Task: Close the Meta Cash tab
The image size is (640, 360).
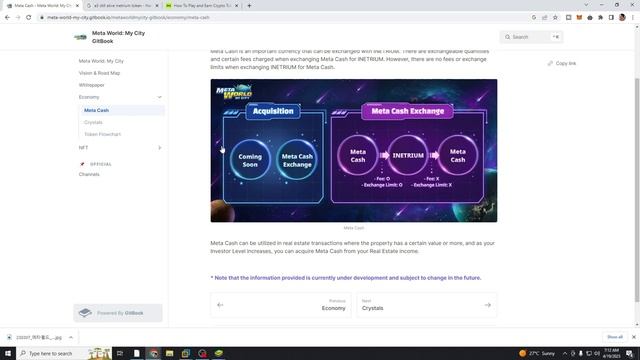Action: coord(78,6)
